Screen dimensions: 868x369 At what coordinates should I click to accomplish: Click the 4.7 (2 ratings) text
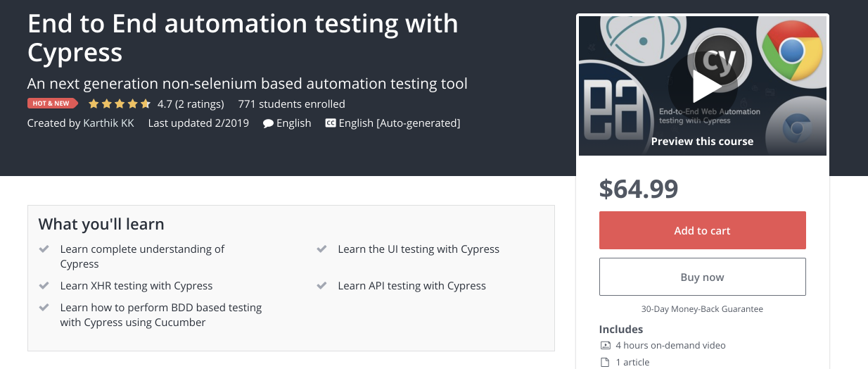coord(191,104)
